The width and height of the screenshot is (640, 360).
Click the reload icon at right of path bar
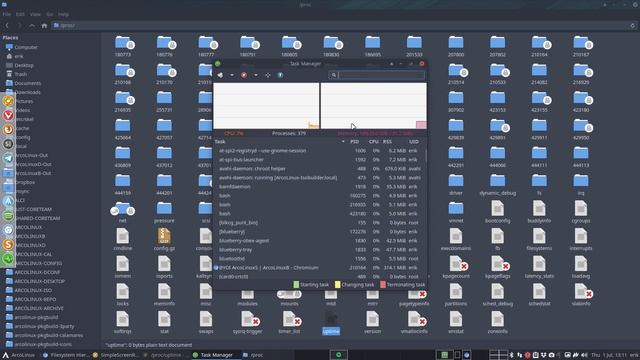click(x=633, y=25)
